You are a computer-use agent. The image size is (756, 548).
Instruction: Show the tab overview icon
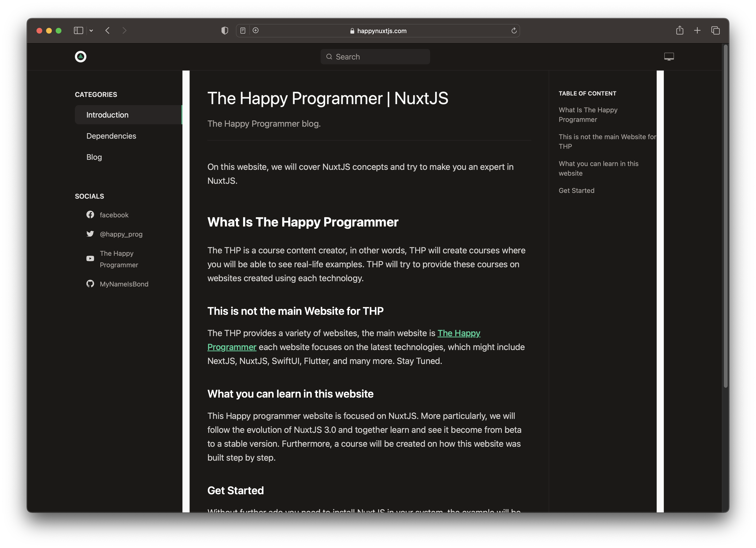pos(715,31)
